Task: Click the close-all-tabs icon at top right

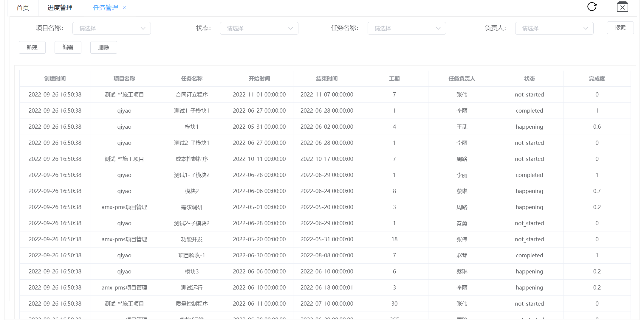Action: (x=622, y=7)
